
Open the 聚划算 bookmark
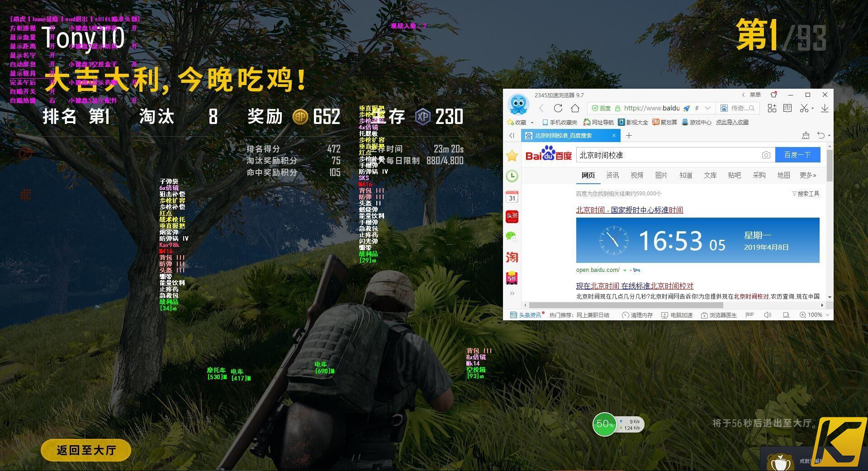coord(665,122)
